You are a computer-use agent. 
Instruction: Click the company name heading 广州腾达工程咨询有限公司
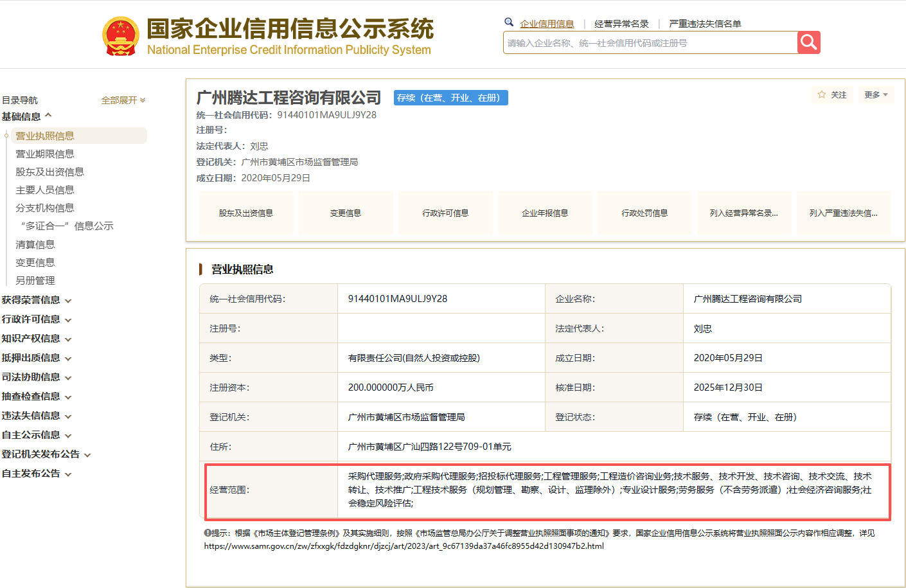[x=289, y=98]
